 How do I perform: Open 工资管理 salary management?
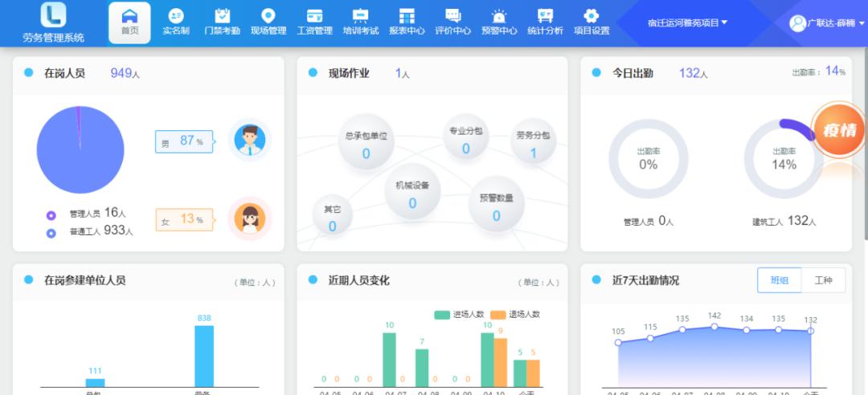(314, 22)
